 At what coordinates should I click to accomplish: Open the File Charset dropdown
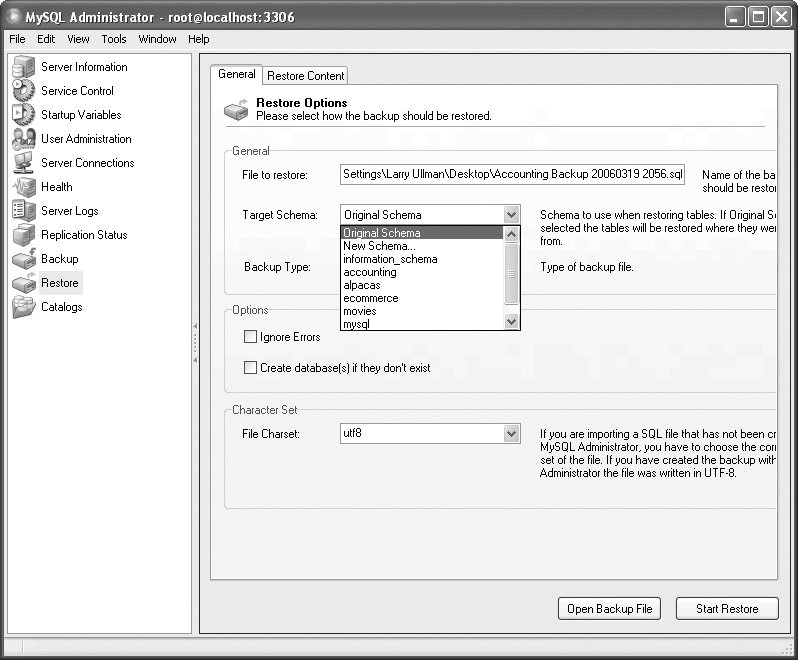click(511, 434)
